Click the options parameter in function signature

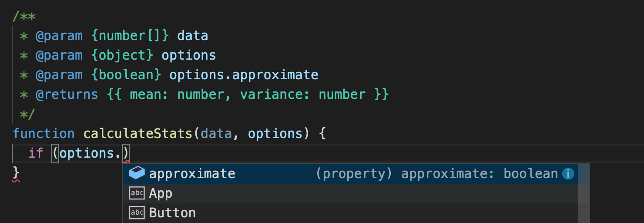click(275, 133)
